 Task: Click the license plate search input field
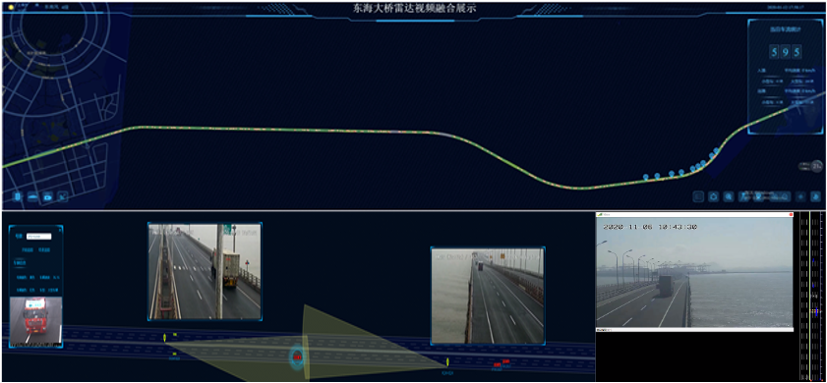coord(39,237)
